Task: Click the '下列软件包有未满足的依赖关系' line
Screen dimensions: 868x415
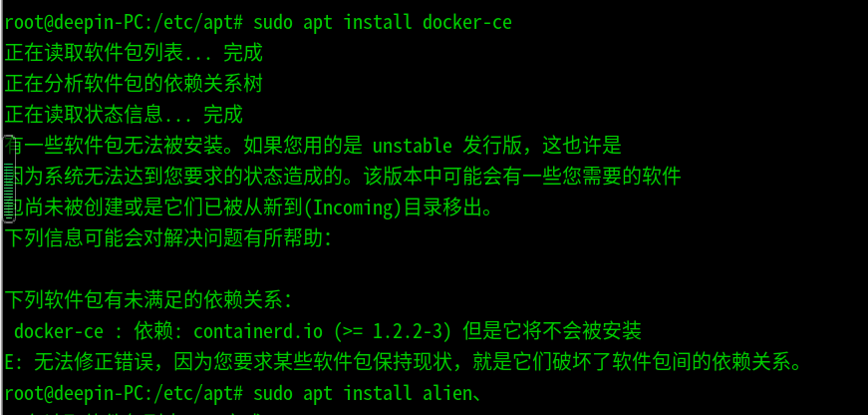Action: click(x=147, y=300)
